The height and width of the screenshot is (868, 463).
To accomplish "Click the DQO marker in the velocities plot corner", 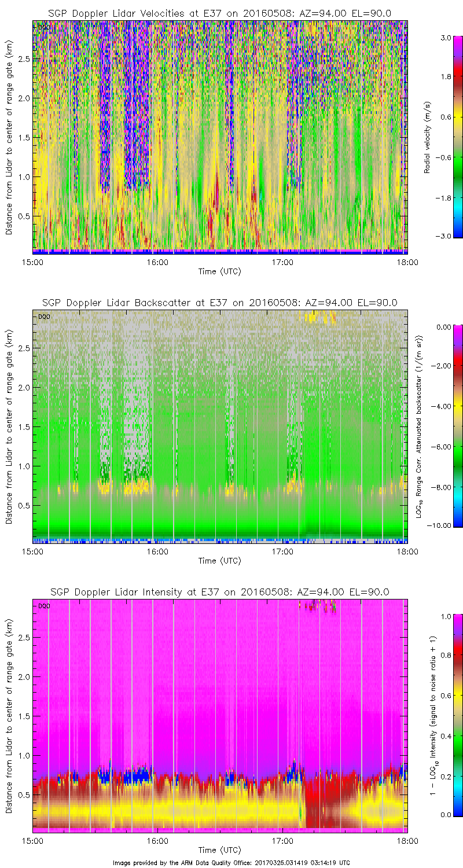I will click(x=43, y=27).
